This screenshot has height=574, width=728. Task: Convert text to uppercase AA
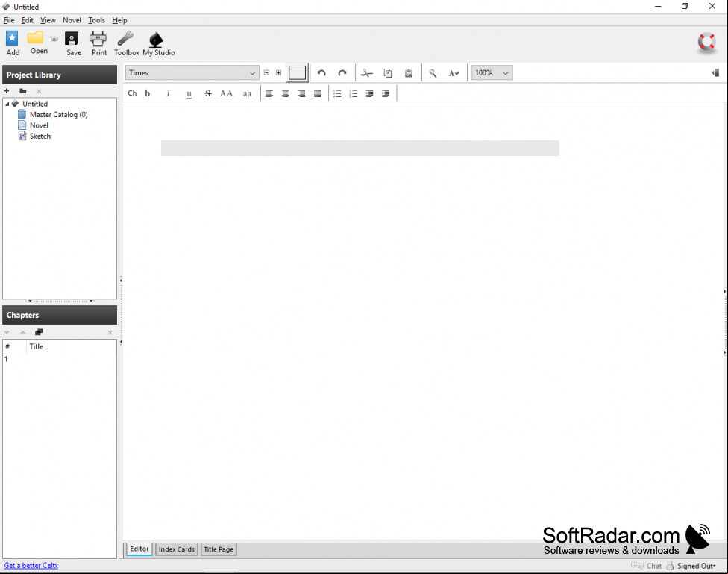tap(226, 93)
